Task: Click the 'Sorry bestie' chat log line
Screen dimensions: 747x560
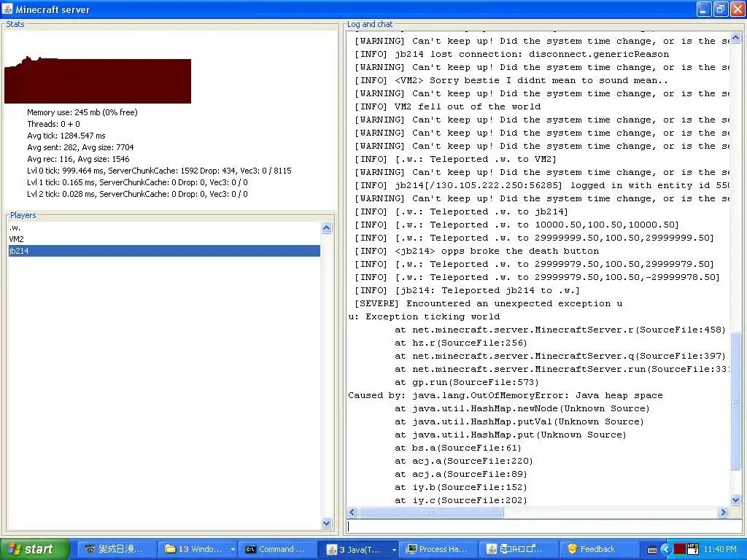Action: (511, 80)
